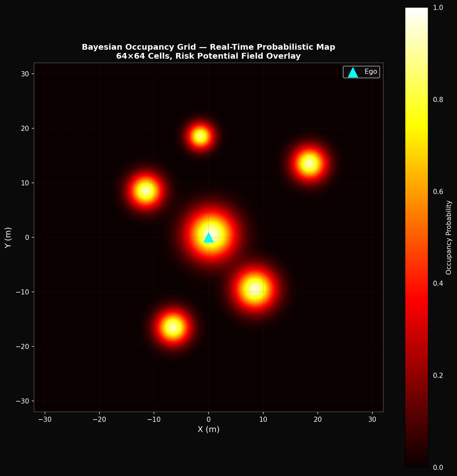Image resolution: width=457 pixels, height=476 pixels.
Task: Click Y-axis tick label −20
Action: click(x=23, y=347)
